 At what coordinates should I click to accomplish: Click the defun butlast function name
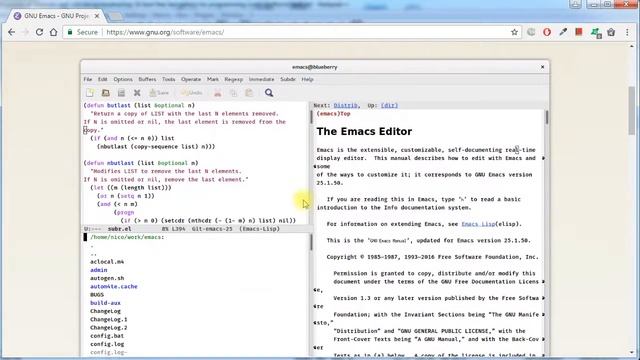[x=118, y=105]
